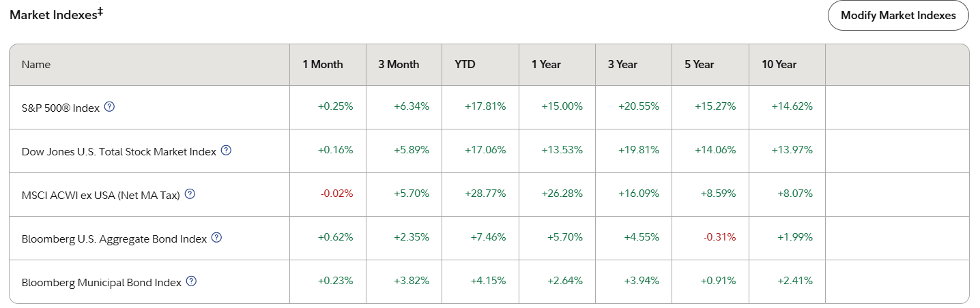Open info icon for Bloomberg Municipal Bond Index
This screenshot has height=308, width=980.
tap(191, 281)
